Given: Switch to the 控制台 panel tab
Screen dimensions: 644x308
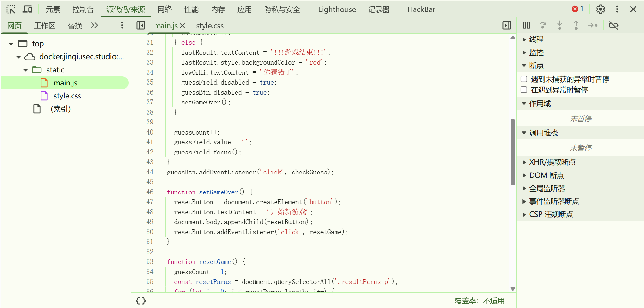Looking at the screenshot, I should tap(83, 9).
